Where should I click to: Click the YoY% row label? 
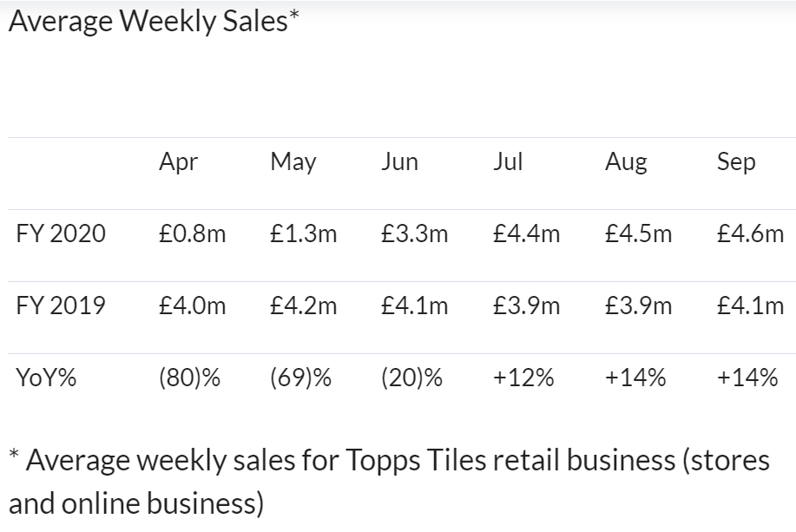[46, 378]
